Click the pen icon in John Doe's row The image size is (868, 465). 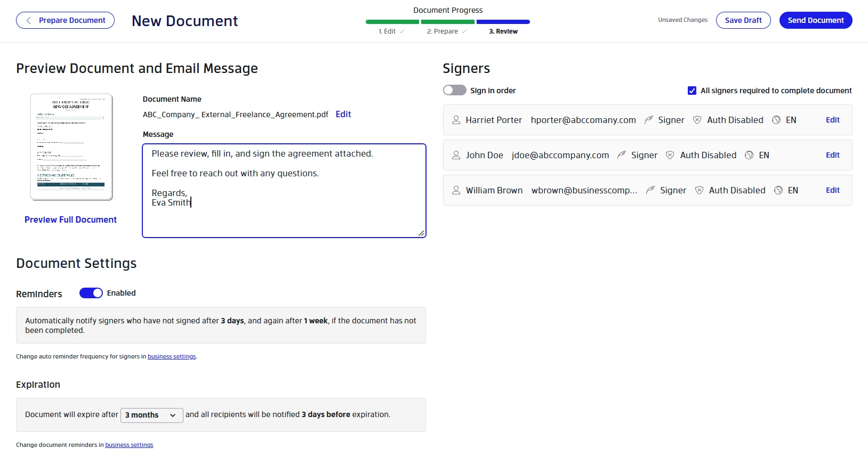[622, 155]
